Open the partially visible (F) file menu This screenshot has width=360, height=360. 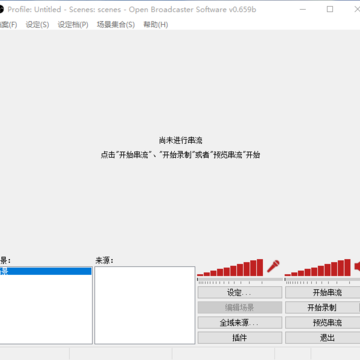9,25
